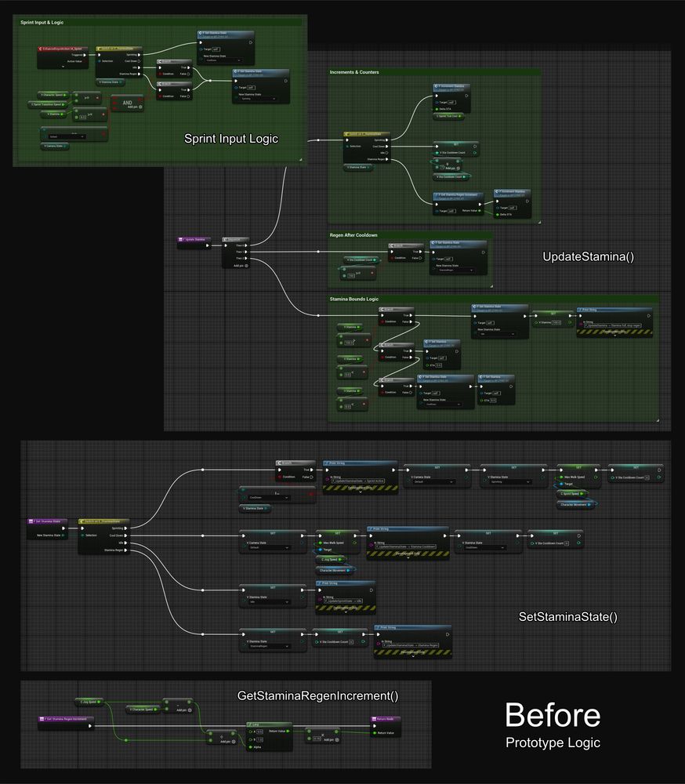Click Add pin on the Sequence node
685x784 pixels.
[241, 266]
